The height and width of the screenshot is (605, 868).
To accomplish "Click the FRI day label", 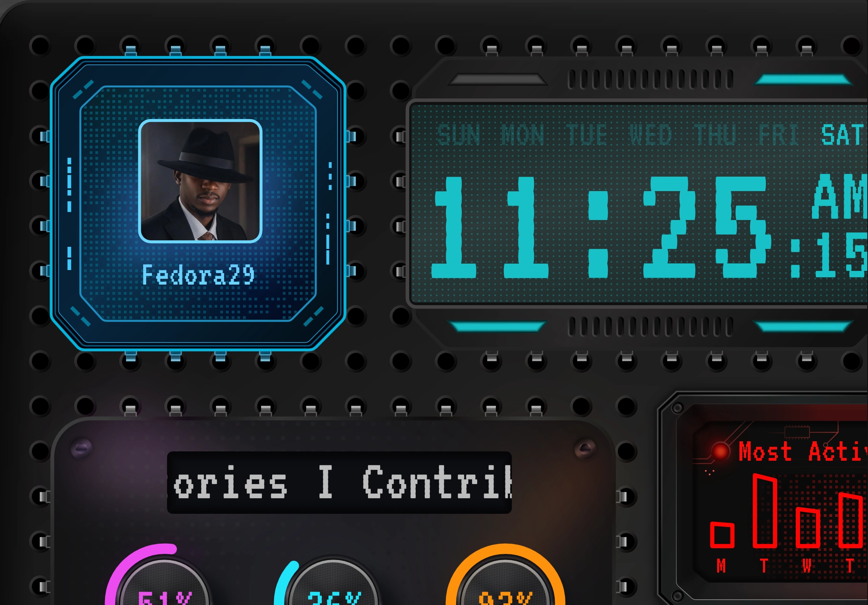I will coord(779,135).
